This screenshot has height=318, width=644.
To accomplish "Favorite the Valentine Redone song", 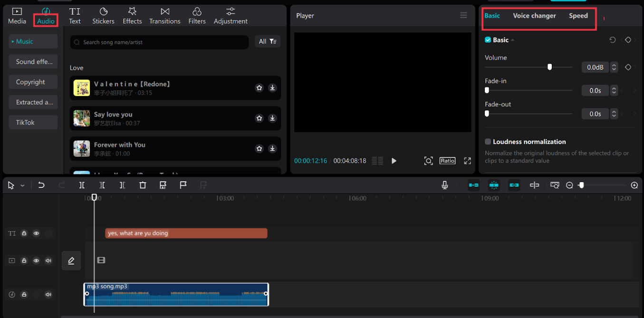I will click(259, 87).
